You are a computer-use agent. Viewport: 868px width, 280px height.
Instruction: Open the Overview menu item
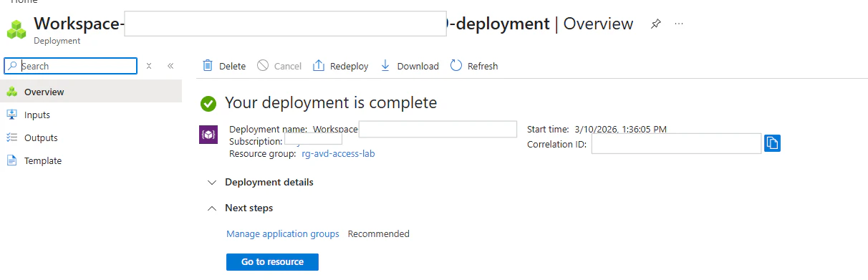click(91, 92)
